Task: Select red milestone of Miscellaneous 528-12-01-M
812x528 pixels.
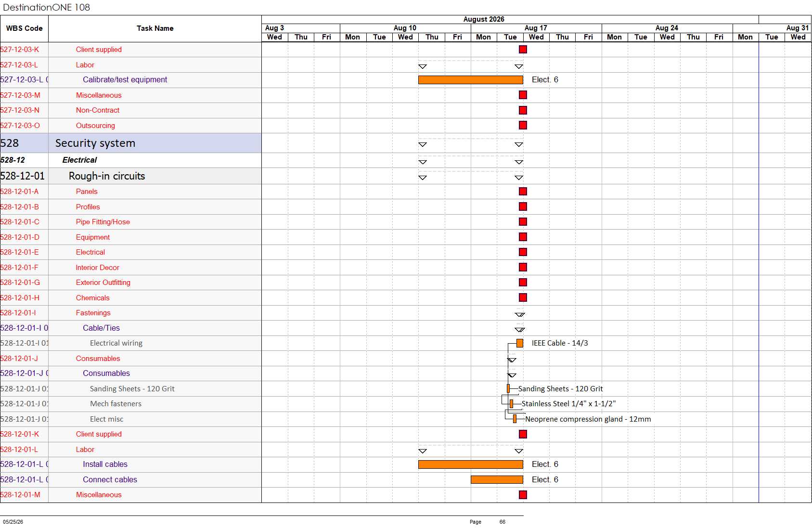Action: [523, 495]
